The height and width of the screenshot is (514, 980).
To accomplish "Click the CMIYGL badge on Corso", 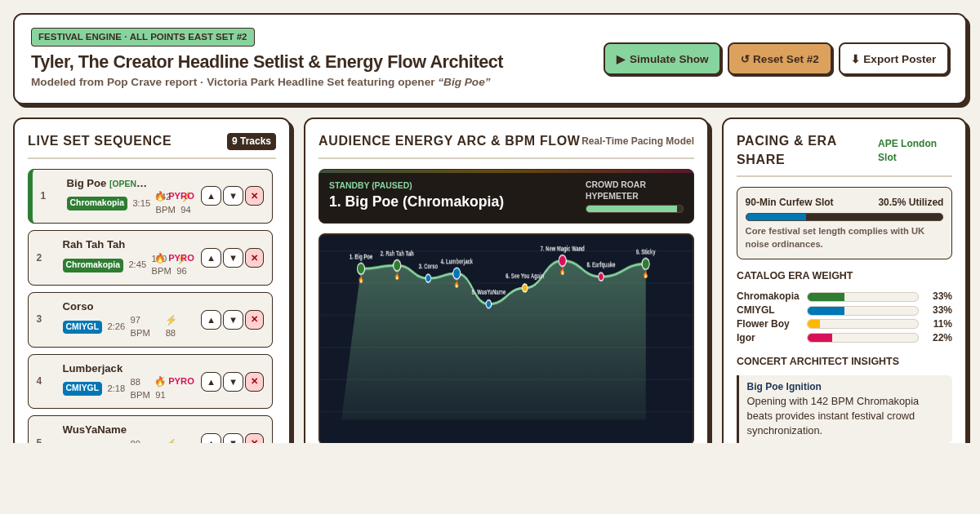I will 82,327.
